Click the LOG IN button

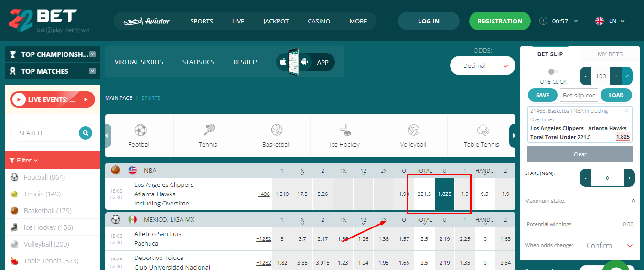[x=429, y=21]
